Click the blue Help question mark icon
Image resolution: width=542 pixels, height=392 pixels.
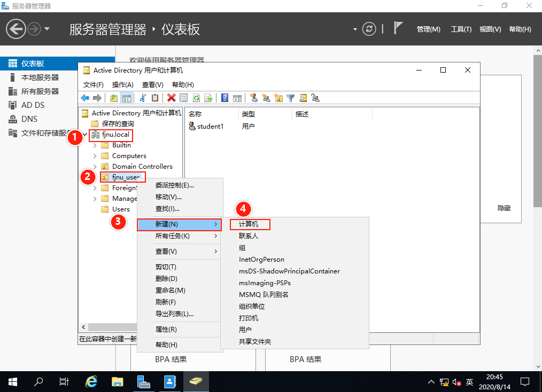[x=224, y=98]
